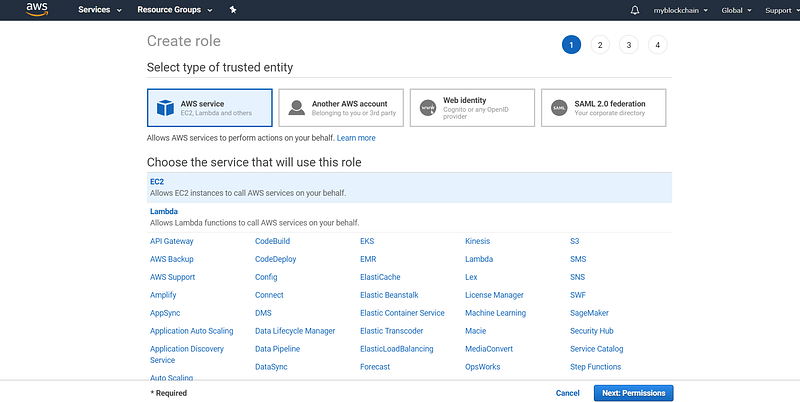Choose MediaConvert service
This screenshot has width=800, height=402.
tap(489, 349)
